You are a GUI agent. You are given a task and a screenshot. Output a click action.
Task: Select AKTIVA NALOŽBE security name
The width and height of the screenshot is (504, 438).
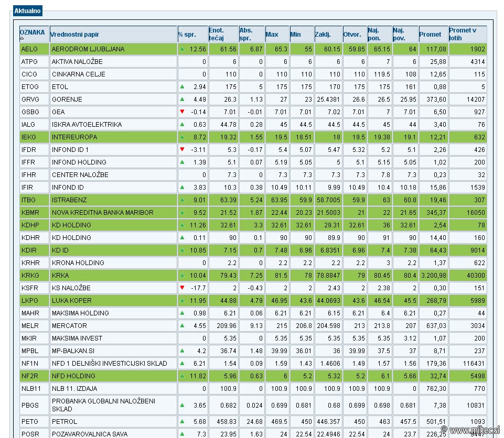[77, 62]
